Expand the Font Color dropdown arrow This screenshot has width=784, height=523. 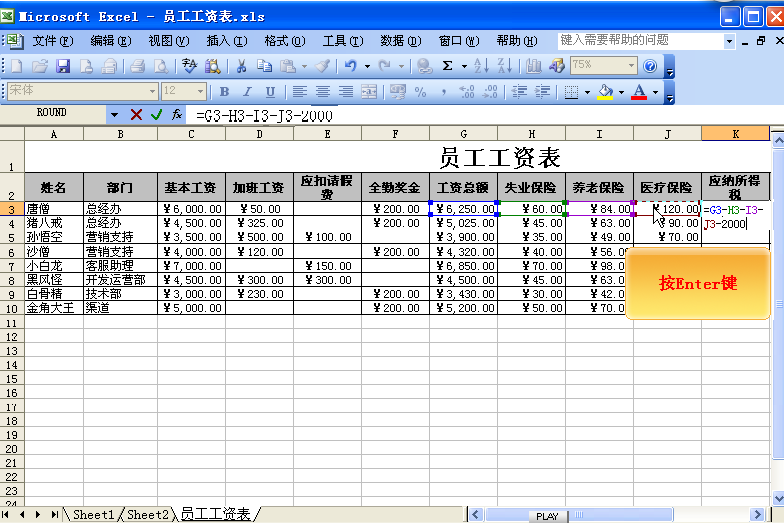[655, 92]
